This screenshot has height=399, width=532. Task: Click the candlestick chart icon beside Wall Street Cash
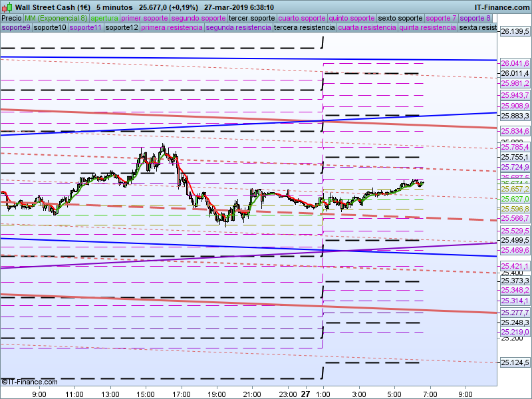click(7, 7)
